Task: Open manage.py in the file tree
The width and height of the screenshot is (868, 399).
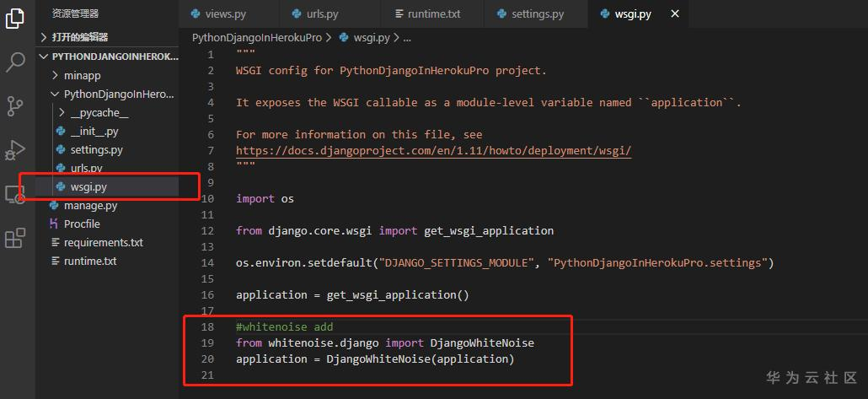Action: [90, 206]
